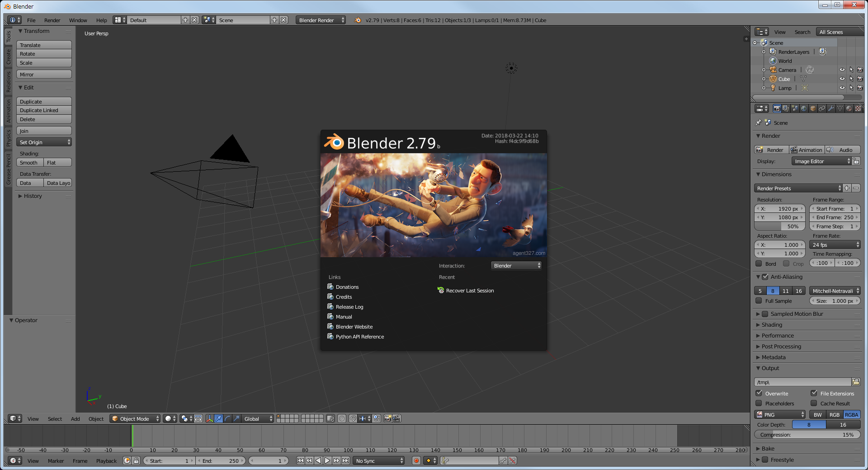Click the output path folder browse icon
Viewport: 868px width, 470px height.
pyautogui.click(x=856, y=382)
